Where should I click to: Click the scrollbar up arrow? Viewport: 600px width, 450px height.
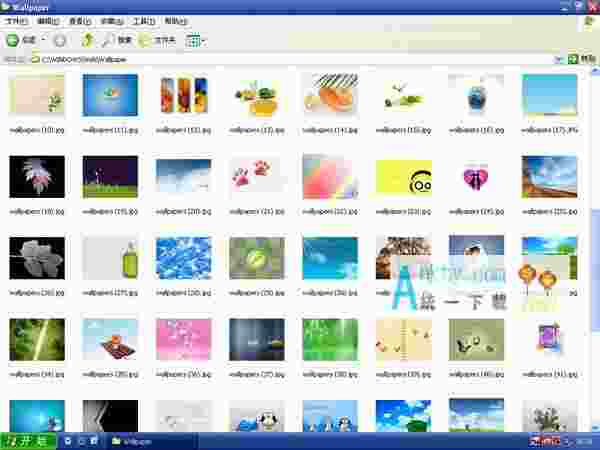point(596,70)
